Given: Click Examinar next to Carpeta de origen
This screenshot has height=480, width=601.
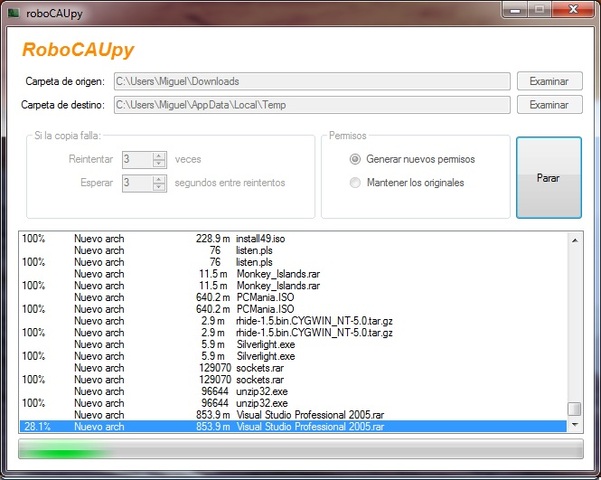Looking at the screenshot, I should [550, 81].
